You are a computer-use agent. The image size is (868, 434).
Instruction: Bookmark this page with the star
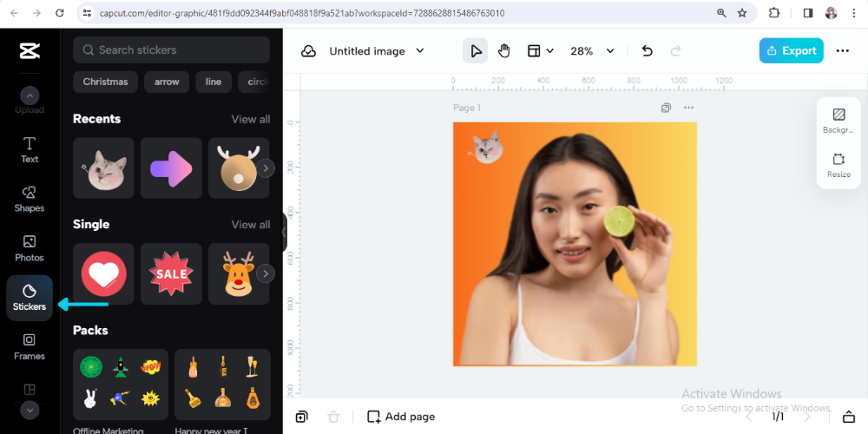point(742,13)
